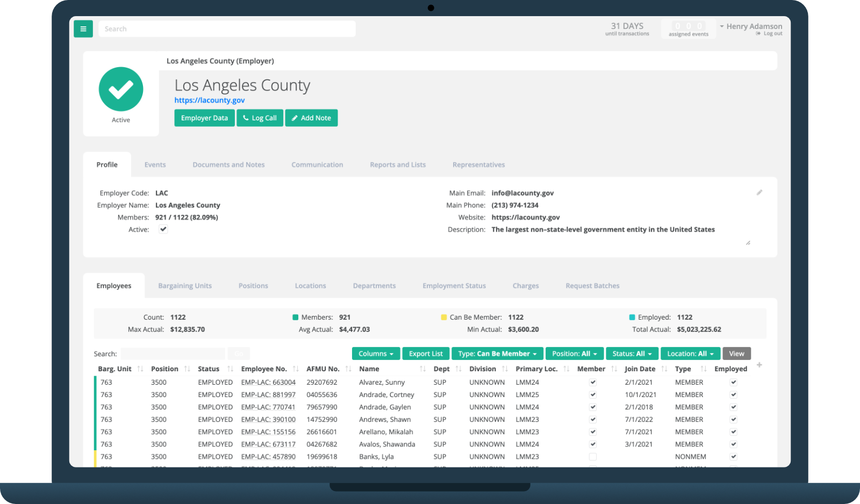860x504 pixels.
Task: Sort by Type column arrows
Action: pyautogui.click(x=704, y=369)
